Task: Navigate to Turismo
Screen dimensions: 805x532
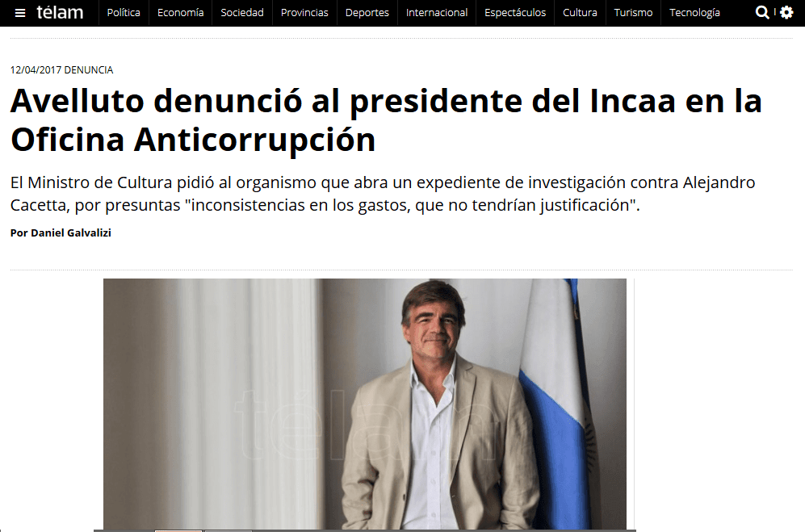Action: pyautogui.click(x=634, y=12)
